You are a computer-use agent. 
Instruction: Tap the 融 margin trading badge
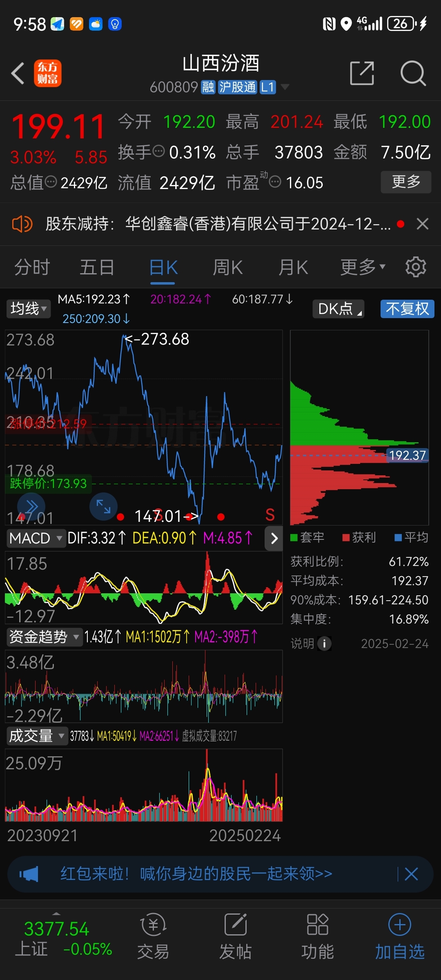pos(208,87)
